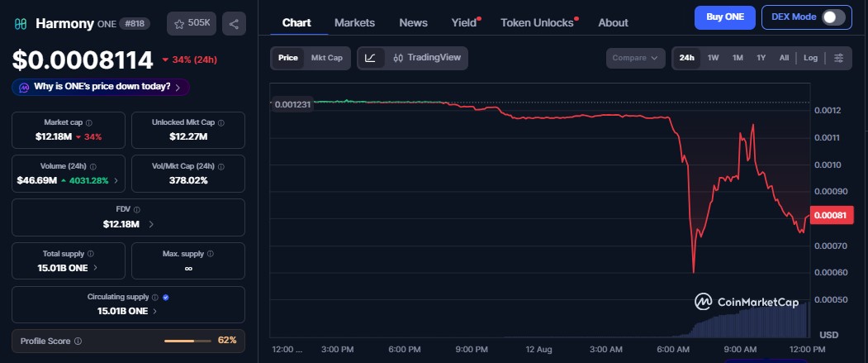
Task: Click the $0.0008114 price value
Action: click(83, 60)
